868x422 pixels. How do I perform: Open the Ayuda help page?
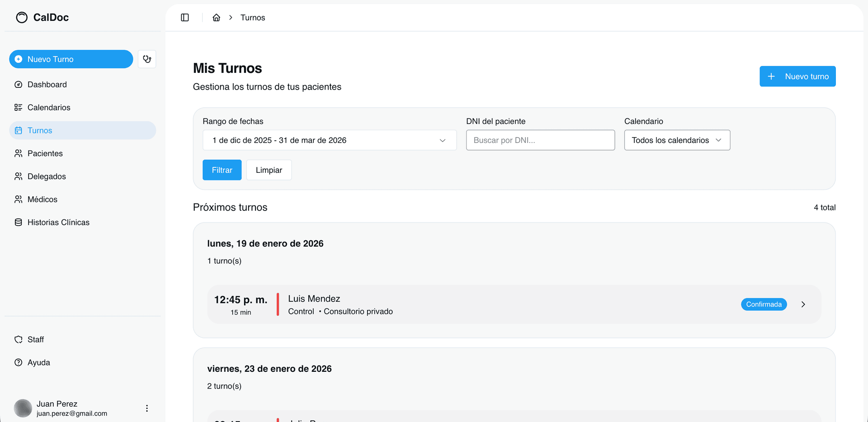coord(39,363)
